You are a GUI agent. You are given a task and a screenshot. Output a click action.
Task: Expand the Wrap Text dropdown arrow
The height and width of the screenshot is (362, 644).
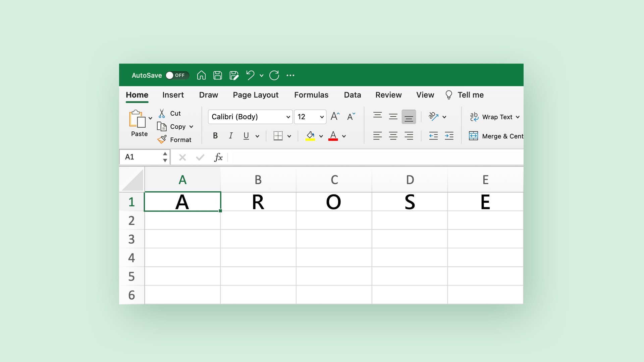click(518, 117)
